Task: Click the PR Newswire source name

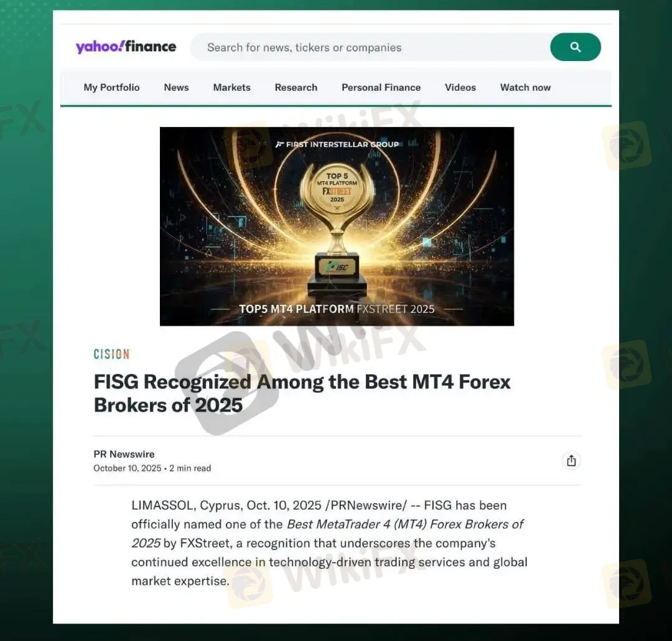Action: (x=124, y=454)
